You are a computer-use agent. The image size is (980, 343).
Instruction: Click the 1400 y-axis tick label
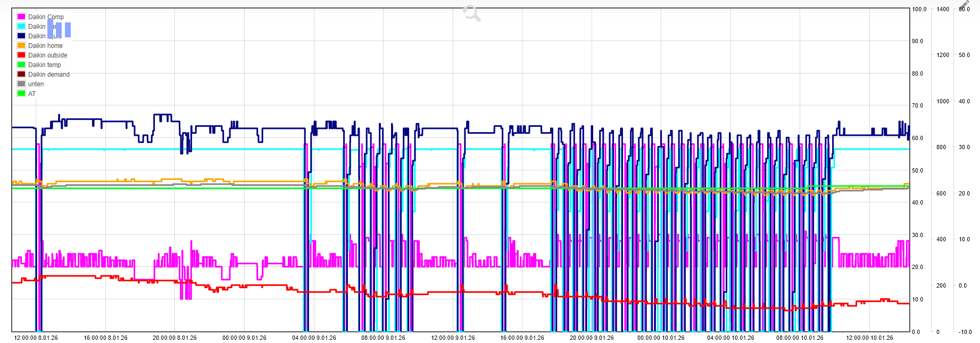(x=943, y=10)
